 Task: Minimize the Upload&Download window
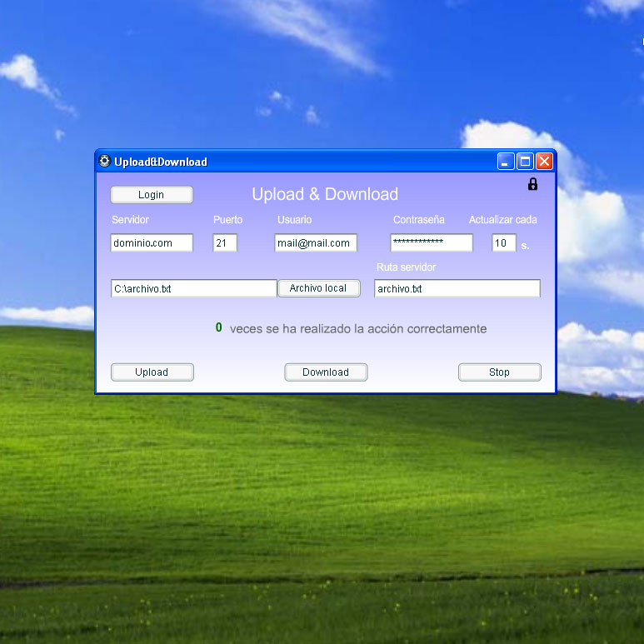[x=506, y=162]
